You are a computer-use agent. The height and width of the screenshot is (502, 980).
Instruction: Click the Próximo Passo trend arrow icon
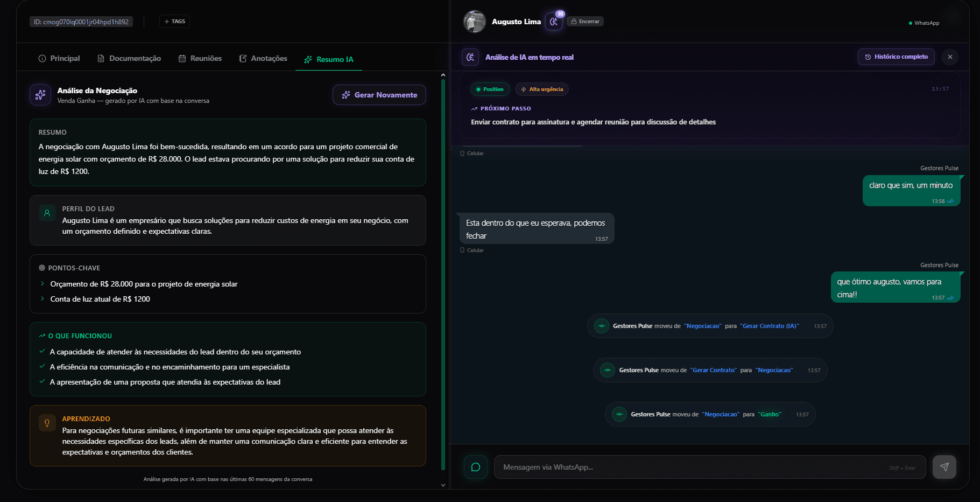[474, 108]
